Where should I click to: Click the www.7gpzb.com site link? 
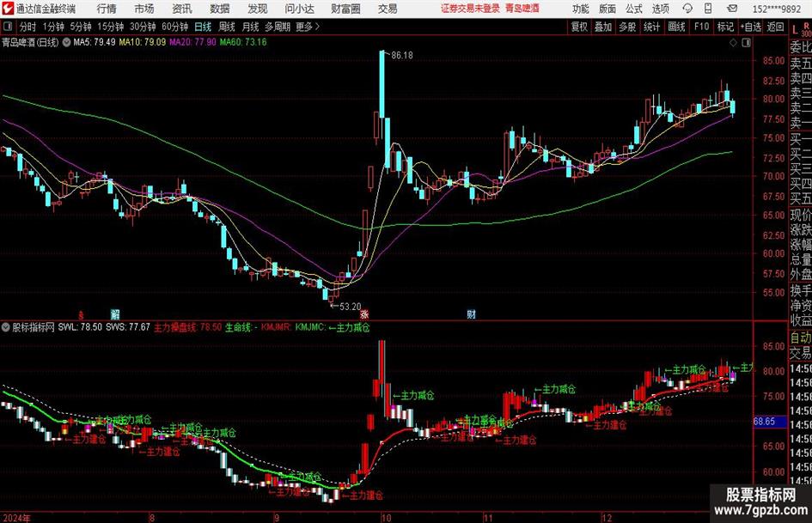(760, 510)
